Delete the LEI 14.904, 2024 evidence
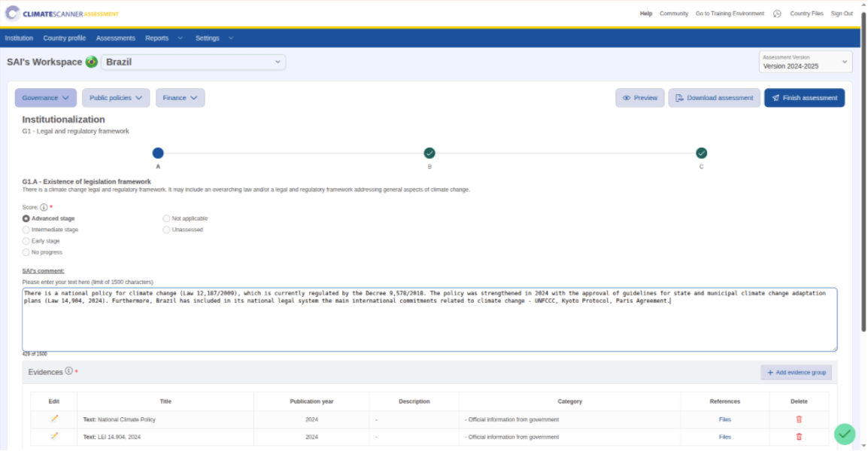This screenshot has width=868, height=451. coord(799,437)
